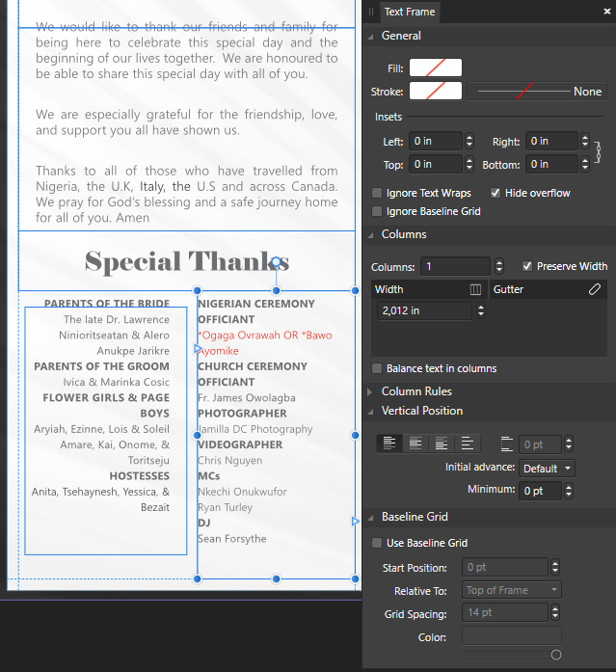Close the Text Frame panel
This screenshot has width=616, height=672.
point(607,12)
